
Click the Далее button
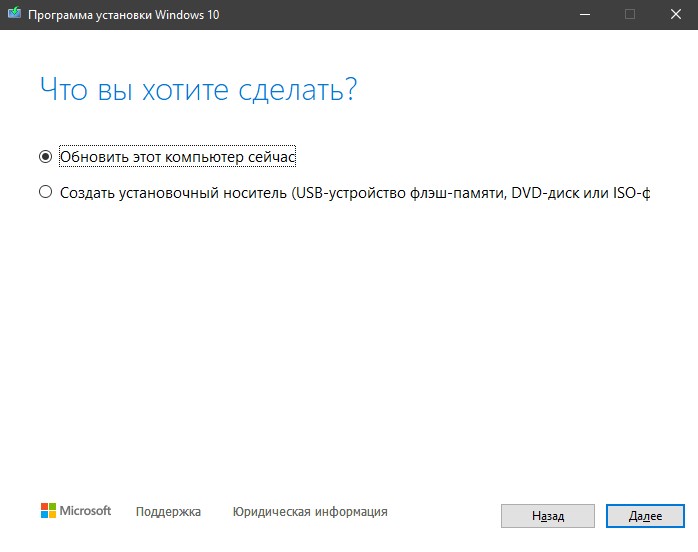coord(645,516)
